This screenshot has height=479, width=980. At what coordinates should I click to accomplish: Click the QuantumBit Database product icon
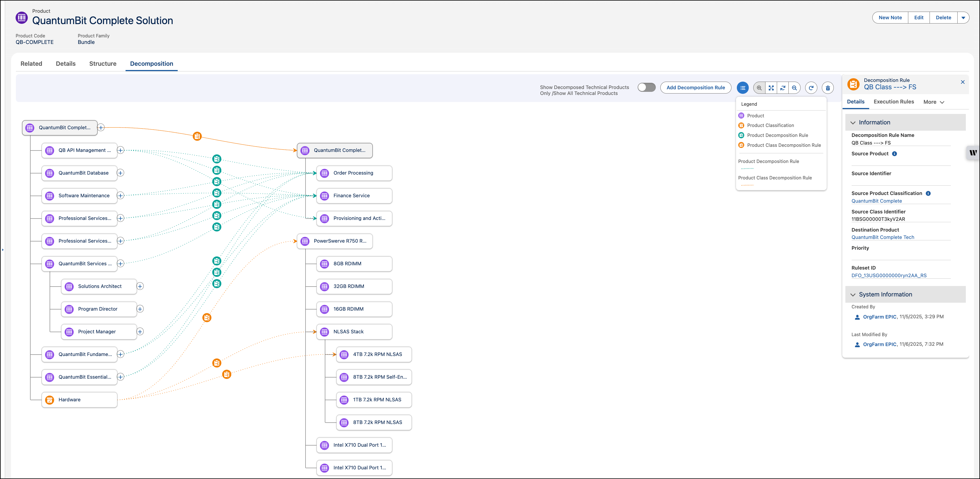pyautogui.click(x=50, y=173)
